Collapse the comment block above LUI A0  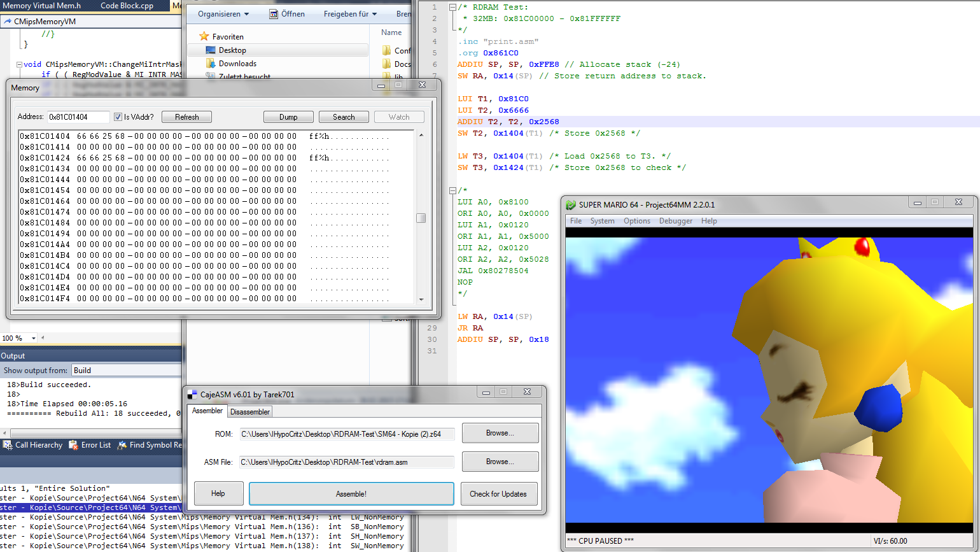coord(452,190)
